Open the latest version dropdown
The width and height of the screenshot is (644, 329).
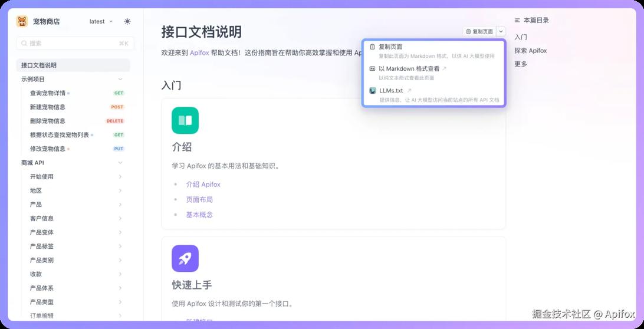tap(101, 21)
